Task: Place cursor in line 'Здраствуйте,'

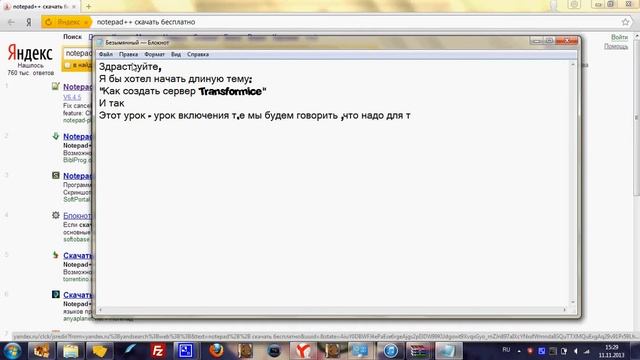Action: 130,67
